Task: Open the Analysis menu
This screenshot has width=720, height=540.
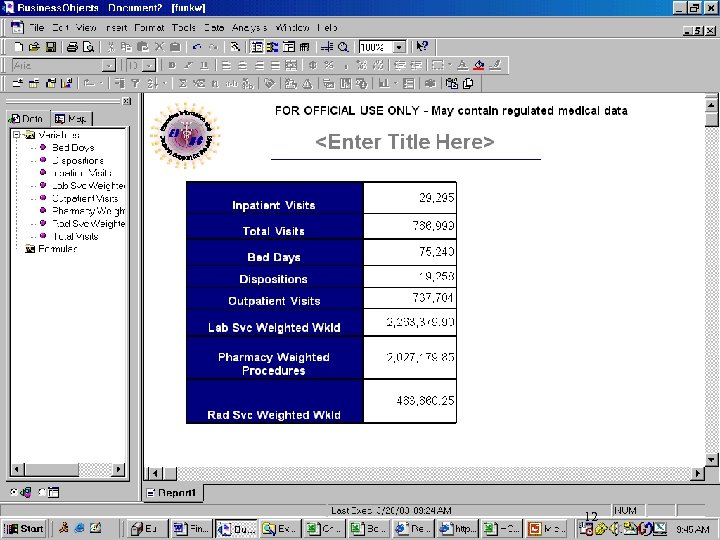Action: point(249,28)
